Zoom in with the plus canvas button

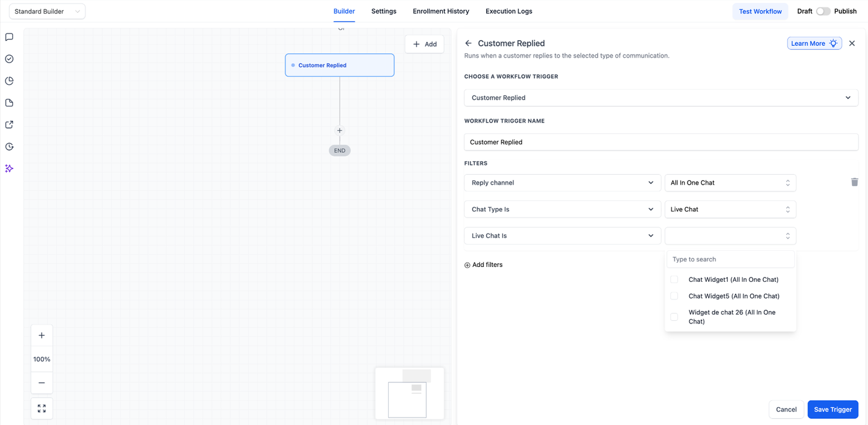point(42,336)
